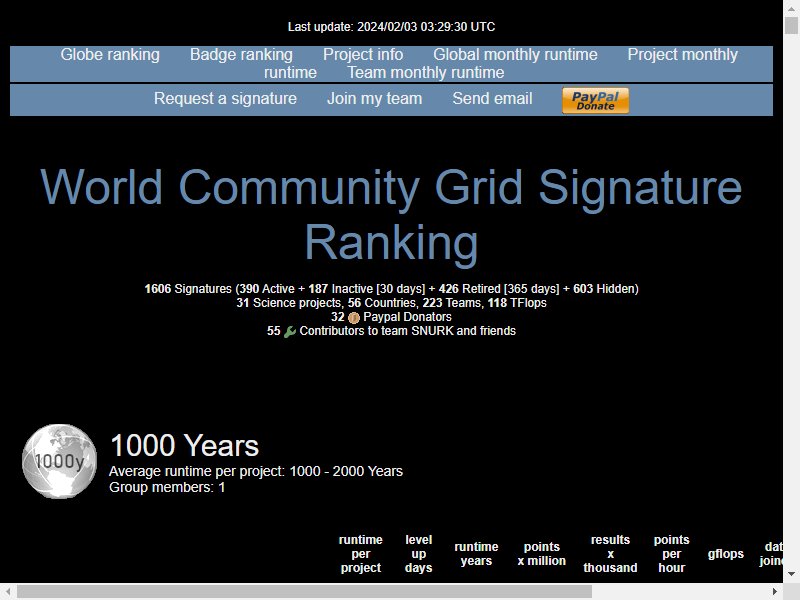Image resolution: width=800 pixels, height=600 pixels.
Task: Click the vertical scrollbar thumb
Action: pyautogui.click(x=791, y=25)
